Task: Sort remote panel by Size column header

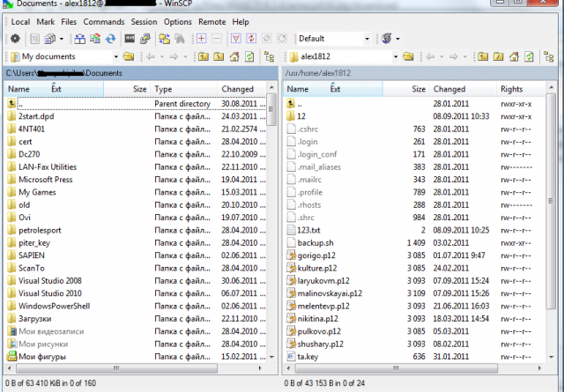Action: [405, 89]
